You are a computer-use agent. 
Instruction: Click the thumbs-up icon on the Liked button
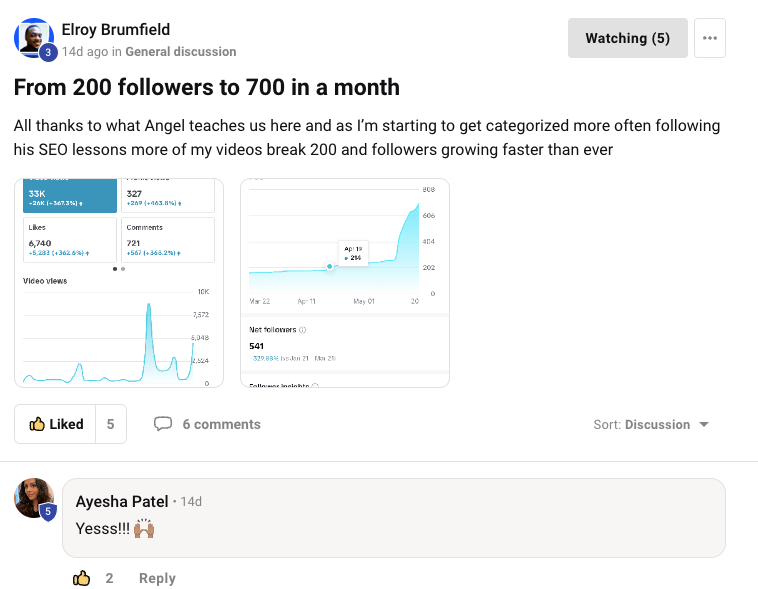point(37,424)
